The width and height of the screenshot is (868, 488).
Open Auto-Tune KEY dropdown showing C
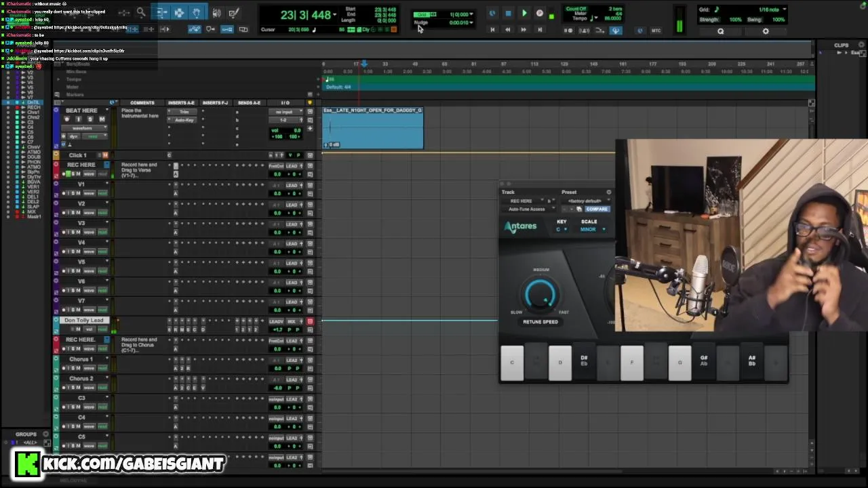click(561, 229)
